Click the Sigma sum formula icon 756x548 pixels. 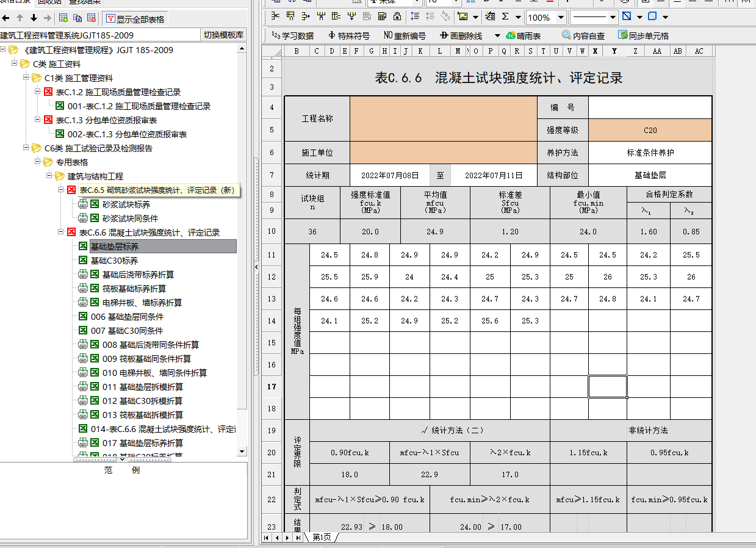coord(505,16)
